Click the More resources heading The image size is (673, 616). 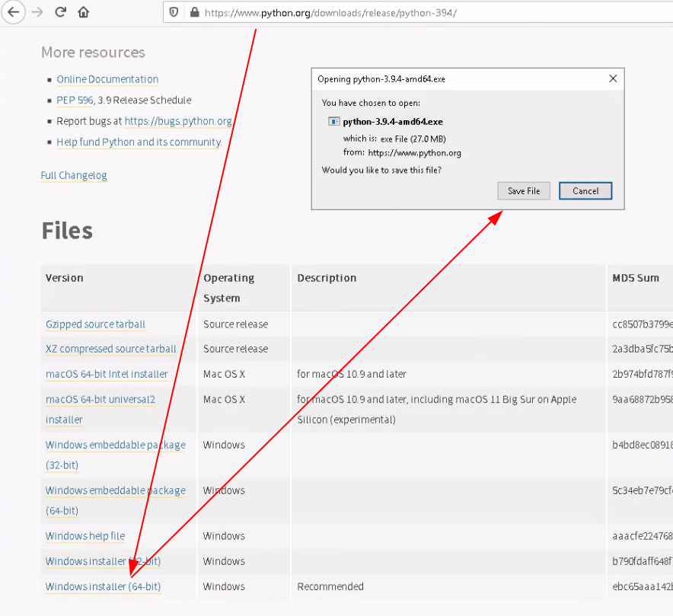click(93, 53)
